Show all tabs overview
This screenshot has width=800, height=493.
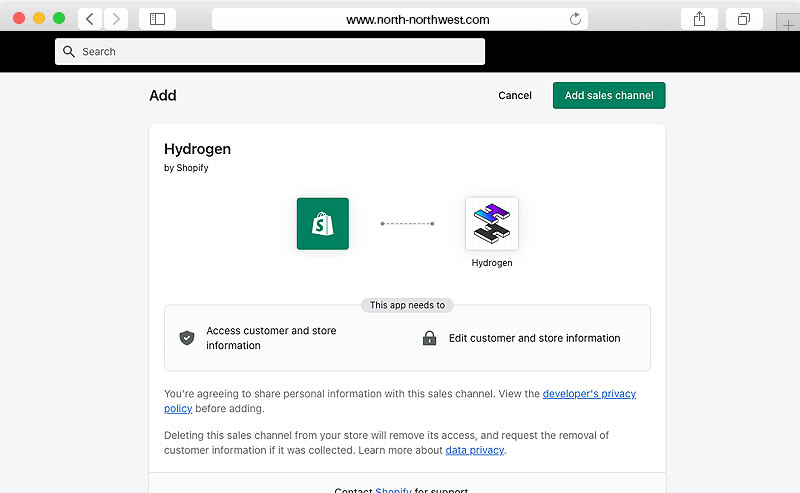[744, 19]
